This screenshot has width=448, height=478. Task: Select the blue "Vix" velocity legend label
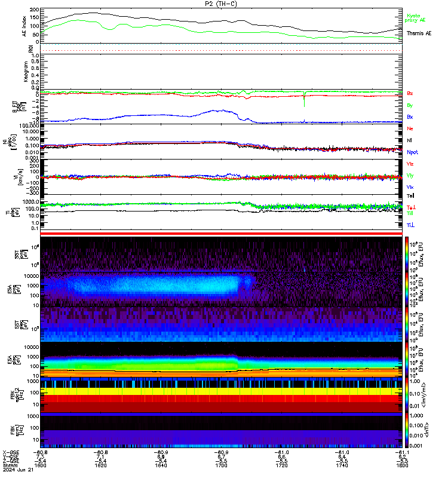(410, 187)
